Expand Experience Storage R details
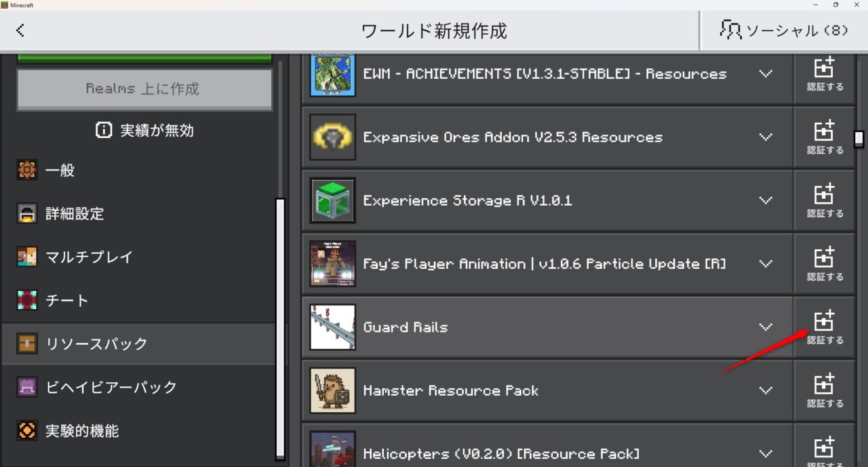868x467 pixels. (766, 200)
